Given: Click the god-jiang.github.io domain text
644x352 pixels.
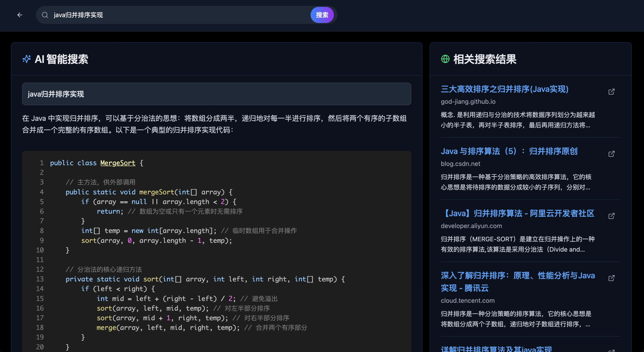Looking at the screenshot, I should tap(468, 102).
